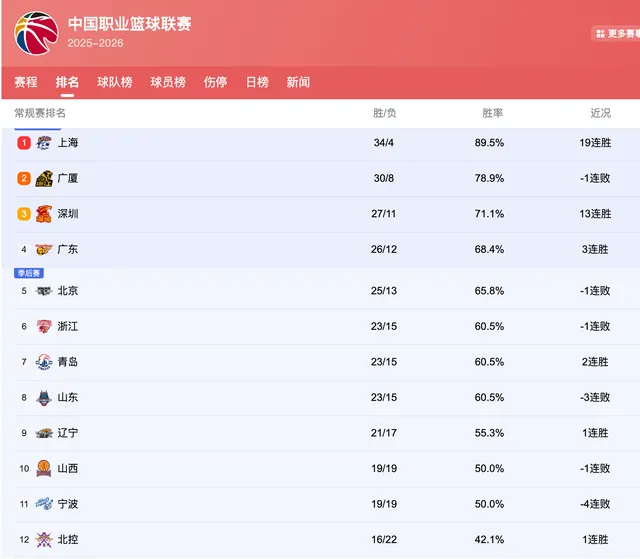Click the 上海 team logo
Screen dimensions: 640x559
point(44,143)
